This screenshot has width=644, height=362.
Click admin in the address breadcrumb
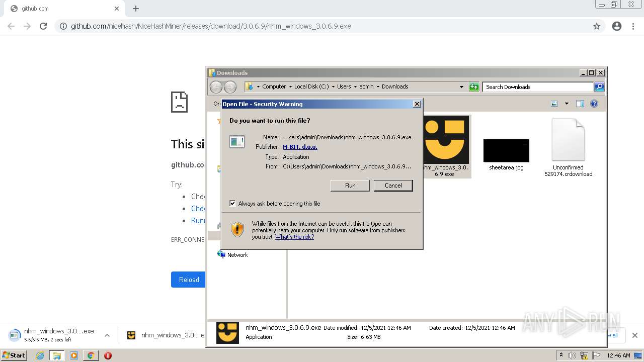[366, 86]
